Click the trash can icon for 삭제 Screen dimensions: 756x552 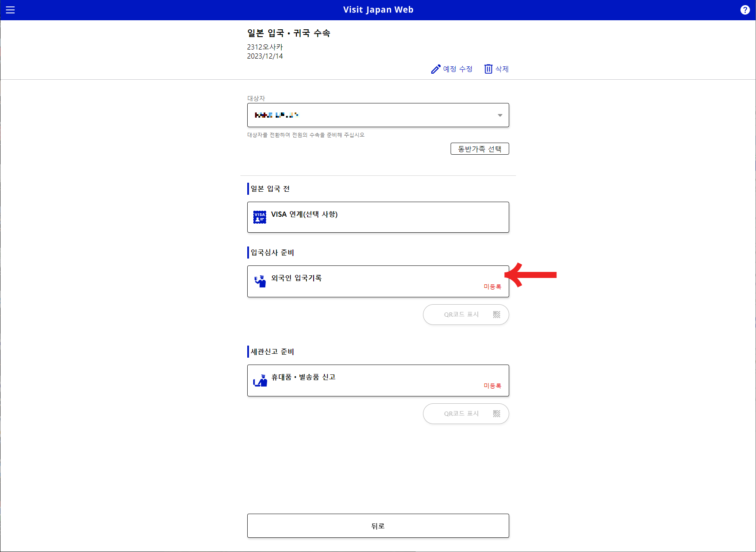(488, 69)
